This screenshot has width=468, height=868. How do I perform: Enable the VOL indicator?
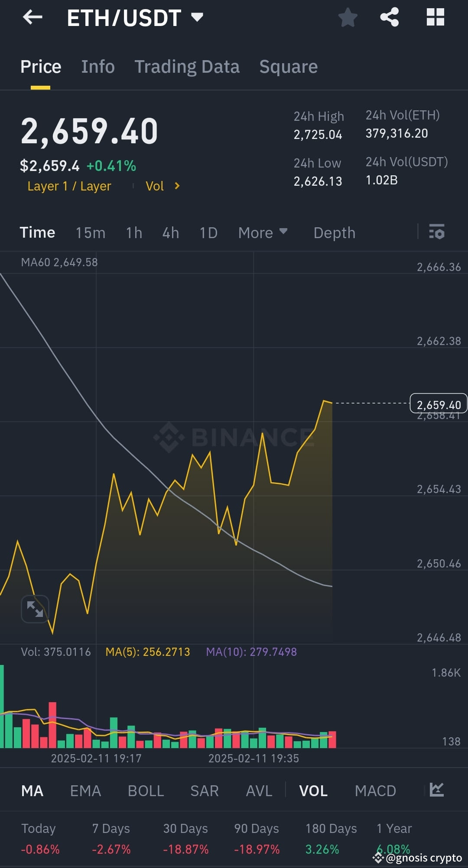point(313,791)
